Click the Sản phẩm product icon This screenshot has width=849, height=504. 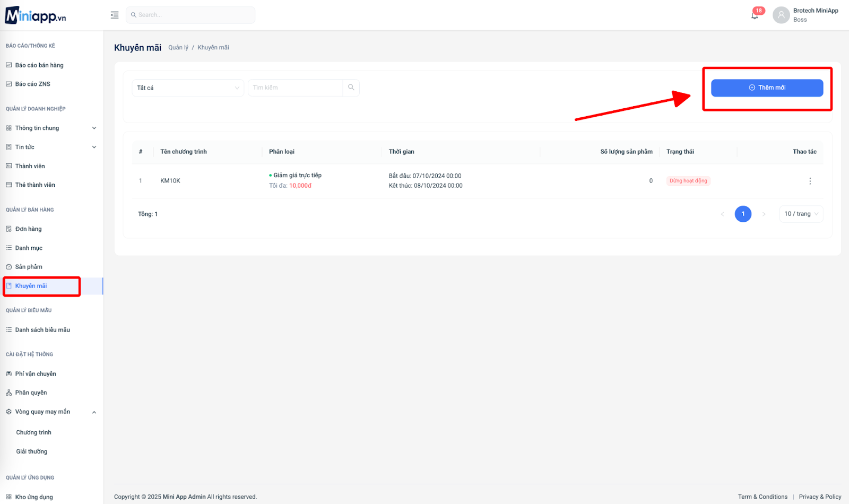pos(8,267)
